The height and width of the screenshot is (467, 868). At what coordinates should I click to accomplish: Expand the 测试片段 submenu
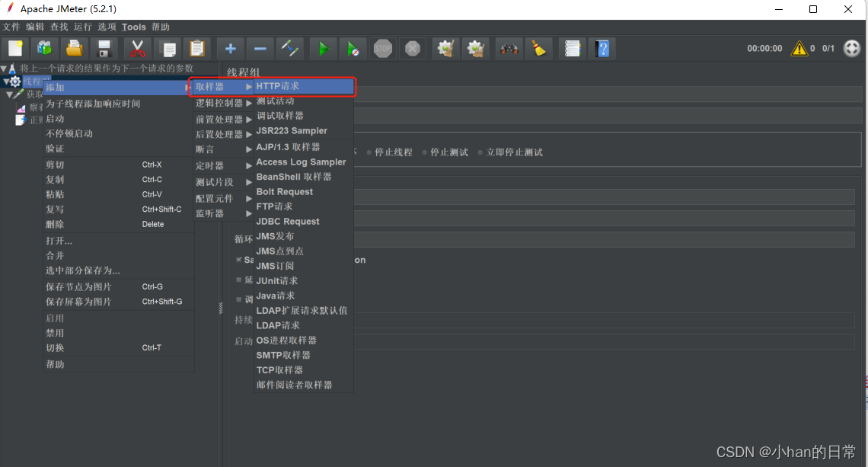pos(223,182)
